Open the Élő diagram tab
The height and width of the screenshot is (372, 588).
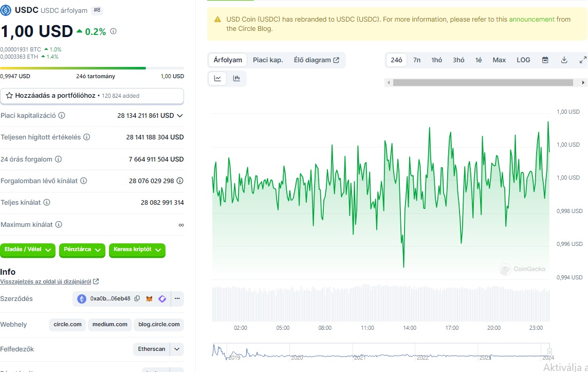click(x=316, y=60)
